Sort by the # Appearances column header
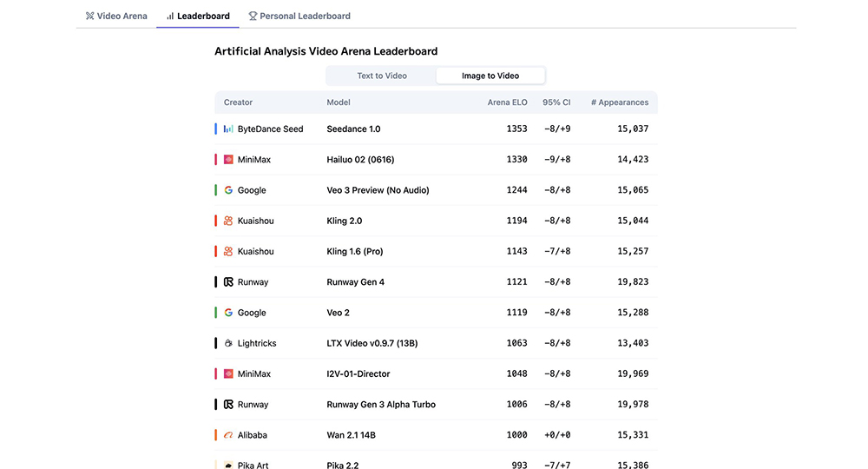Image resolution: width=868 pixels, height=469 pixels. [620, 102]
